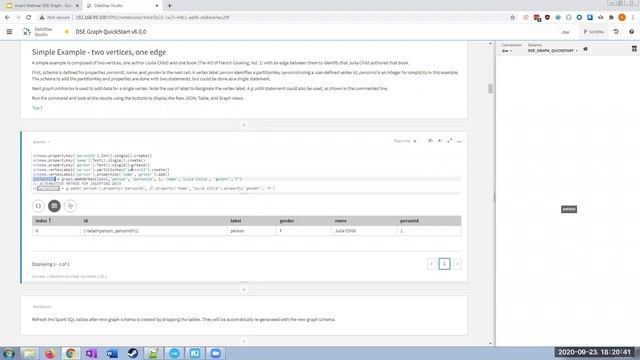640x360 pixels.
Task: Add a cell below the Simple Example text
Action: pyautogui.click(x=244, y=125)
